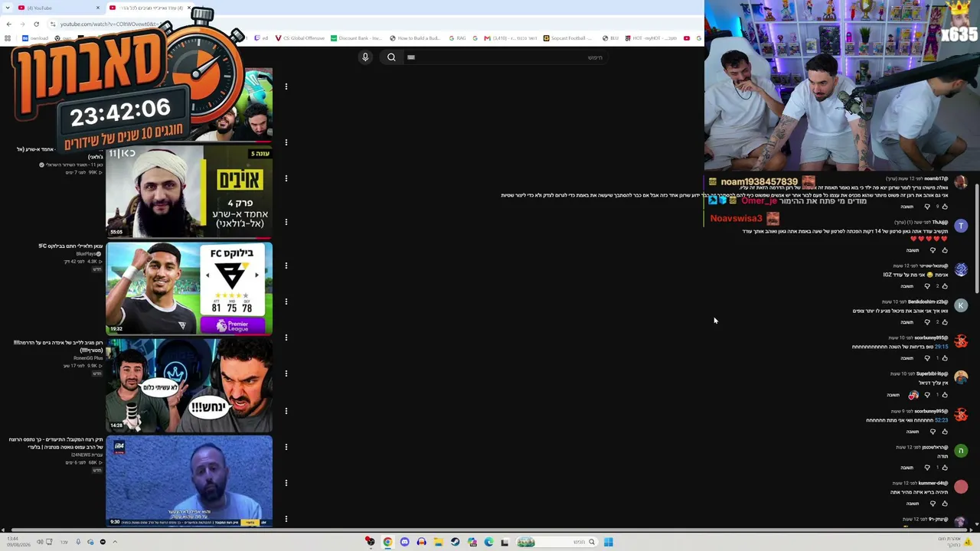Jump to the 52:23 timestamp link
Image resolution: width=980 pixels, height=551 pixels.
click(941, 420)
